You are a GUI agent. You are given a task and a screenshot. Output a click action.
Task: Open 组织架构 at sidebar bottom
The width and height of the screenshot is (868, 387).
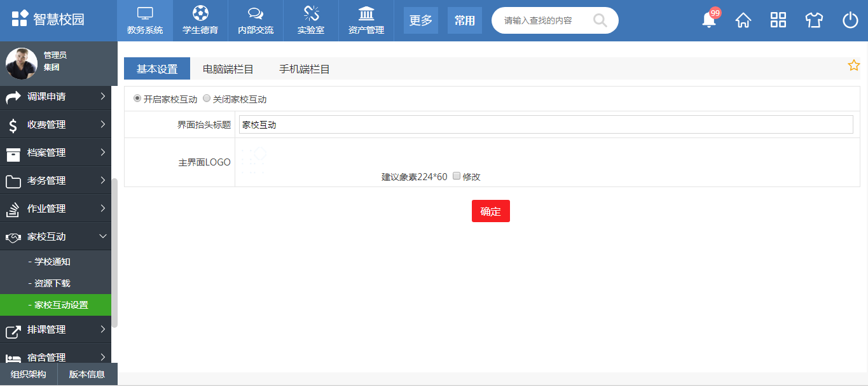[x=29, y=374]
